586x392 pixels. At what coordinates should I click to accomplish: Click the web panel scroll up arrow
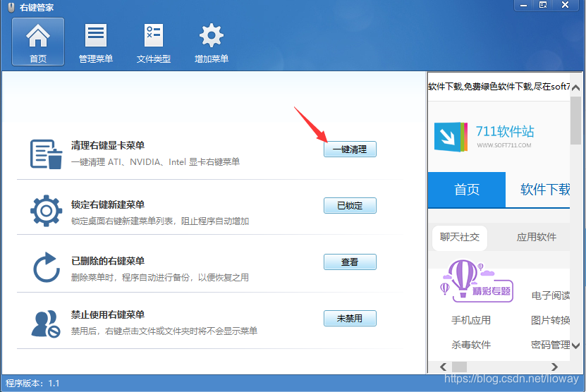576,88
